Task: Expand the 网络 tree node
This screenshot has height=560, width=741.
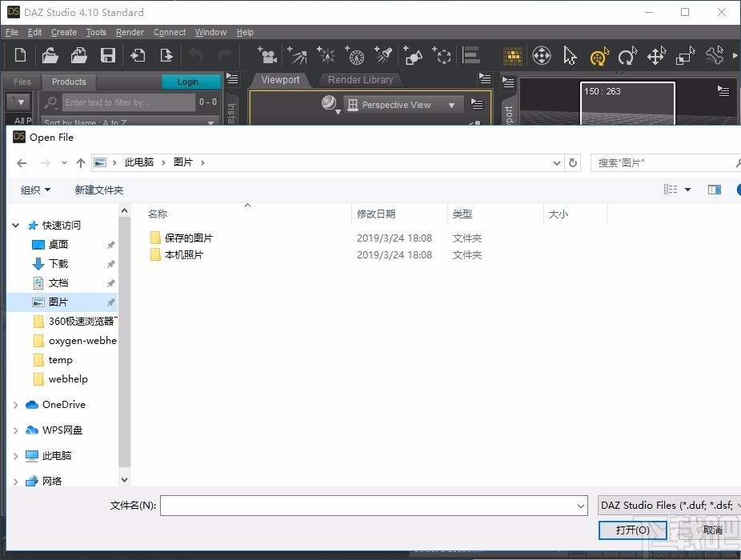Action: pos(15,482)
